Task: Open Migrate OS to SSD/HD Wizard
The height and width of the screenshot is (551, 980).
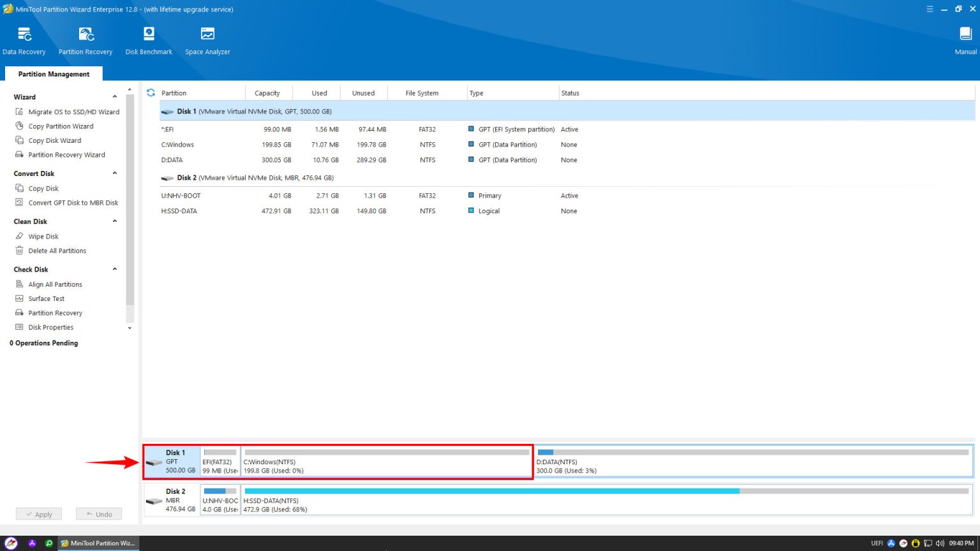Action: pos(73,112)
